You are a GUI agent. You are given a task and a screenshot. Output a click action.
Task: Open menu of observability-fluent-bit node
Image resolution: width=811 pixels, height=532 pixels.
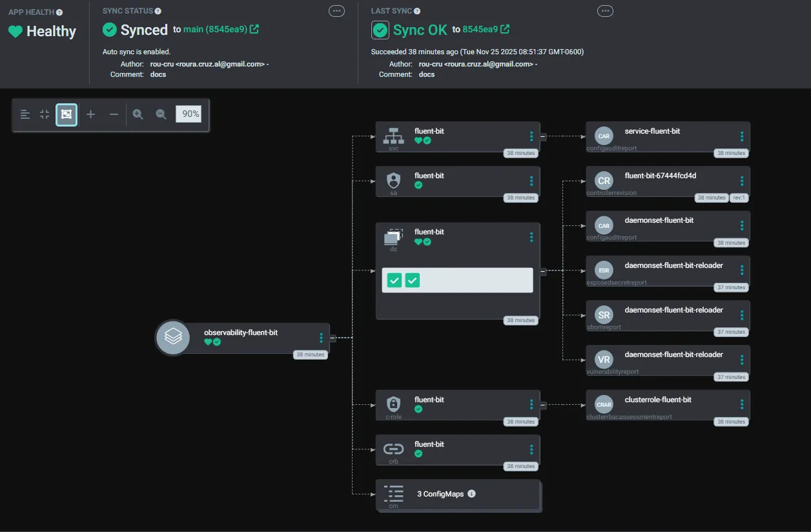pyautogui.click(x=321, y=338)
